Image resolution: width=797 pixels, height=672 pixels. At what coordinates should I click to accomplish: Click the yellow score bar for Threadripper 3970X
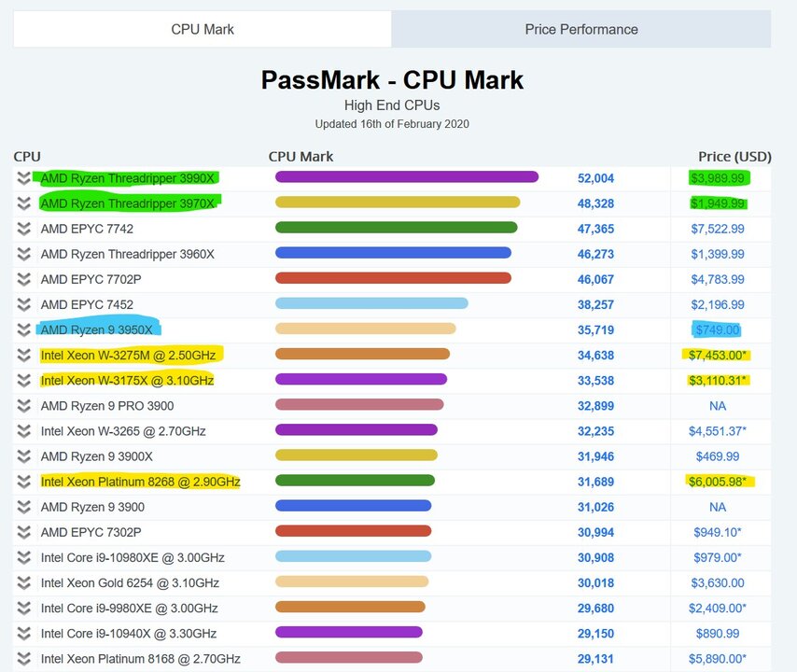coord(398,203)
